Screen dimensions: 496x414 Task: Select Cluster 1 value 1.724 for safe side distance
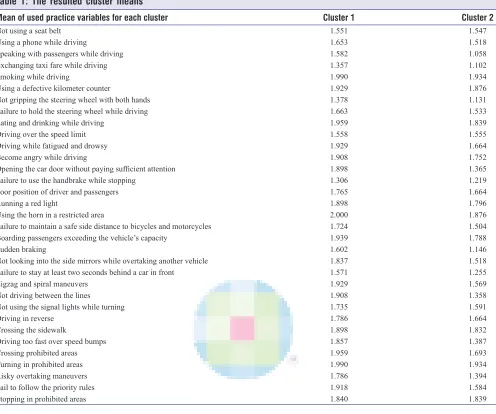click(x=339, y=227)
